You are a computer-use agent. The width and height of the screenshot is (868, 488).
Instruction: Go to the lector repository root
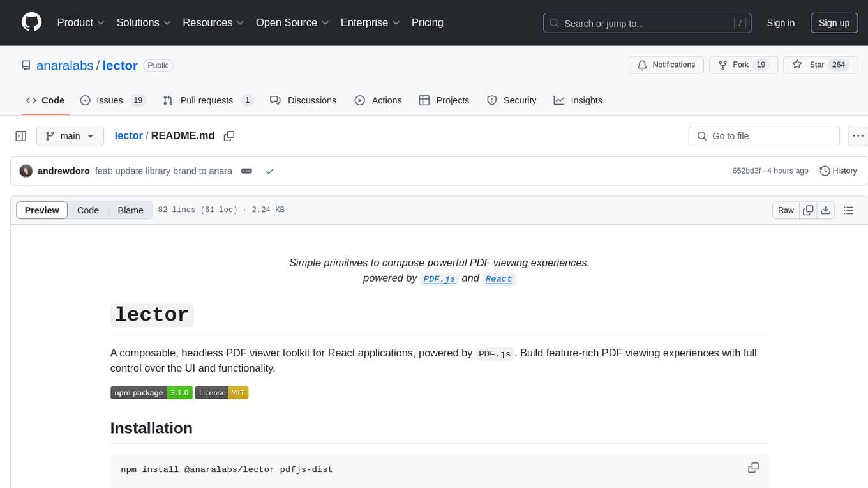click(x=120, y=65)
